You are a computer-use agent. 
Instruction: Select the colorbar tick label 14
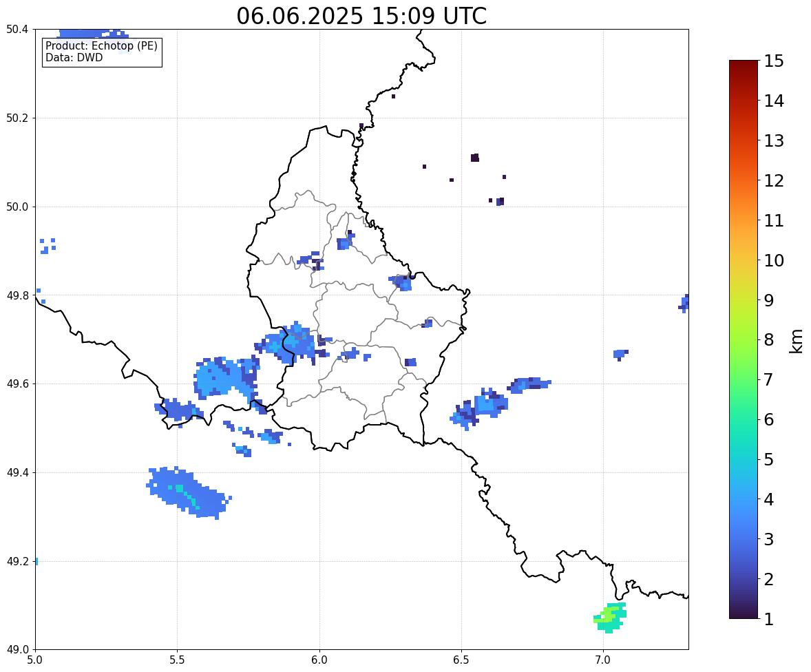pyautogui.click(x=774, y=101)
